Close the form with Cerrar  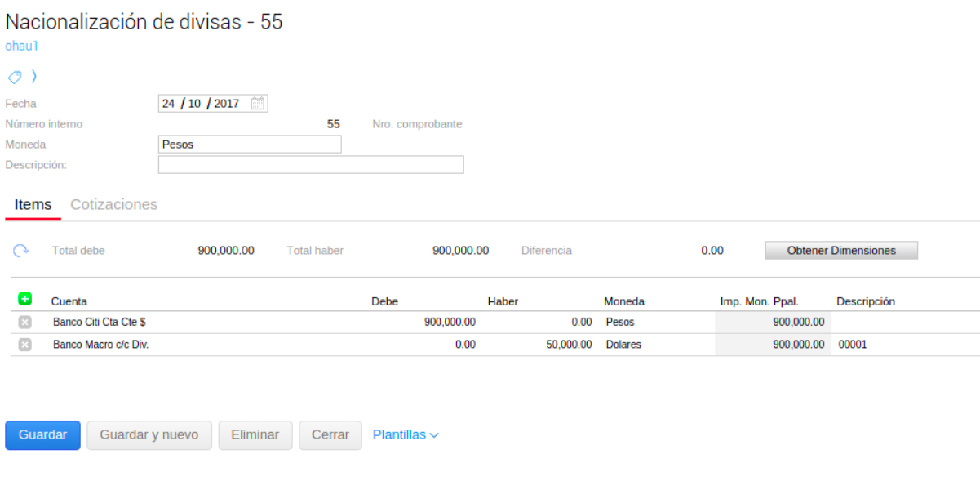point(330,435)
